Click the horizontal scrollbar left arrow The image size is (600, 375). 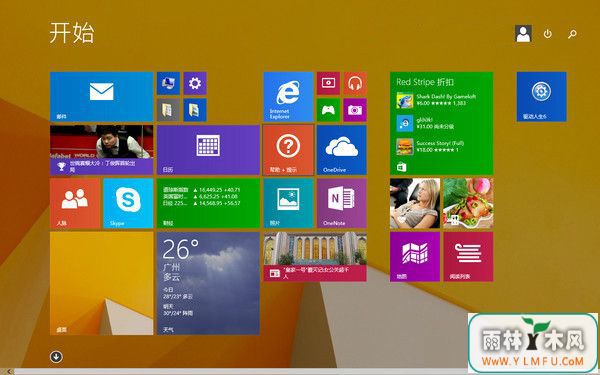(8, 371)
